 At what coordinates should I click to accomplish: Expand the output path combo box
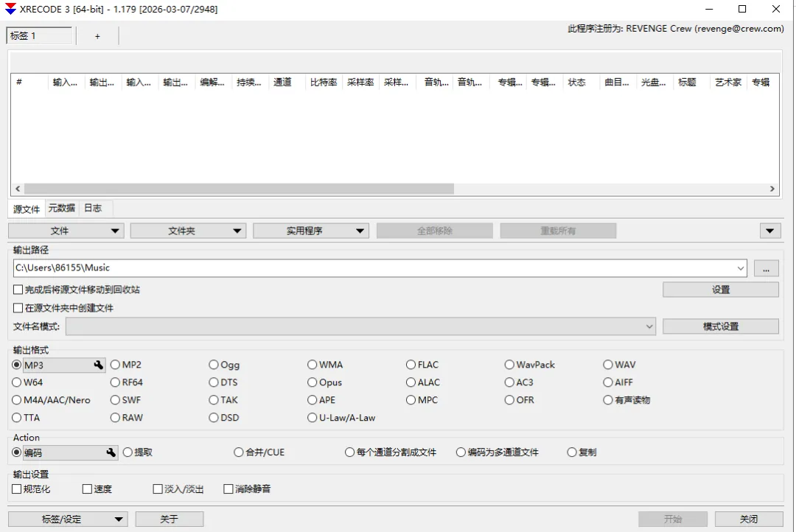[740, 268]
